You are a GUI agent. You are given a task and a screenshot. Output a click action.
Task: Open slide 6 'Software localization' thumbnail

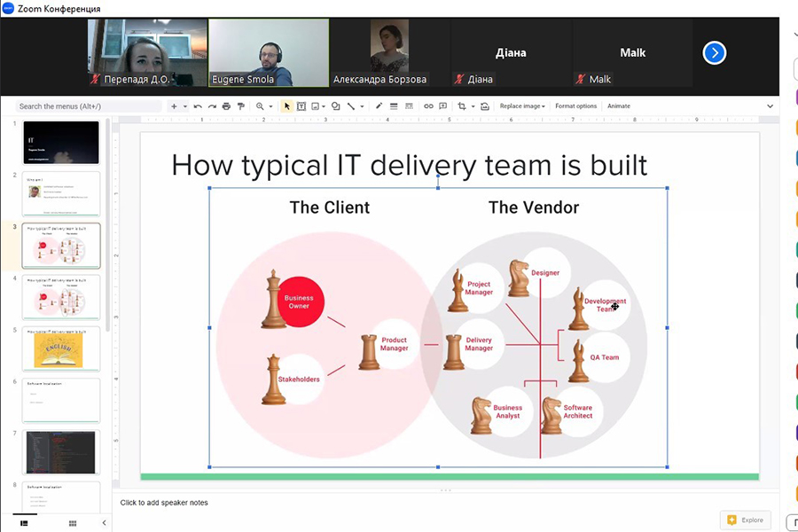pos(61,401)
